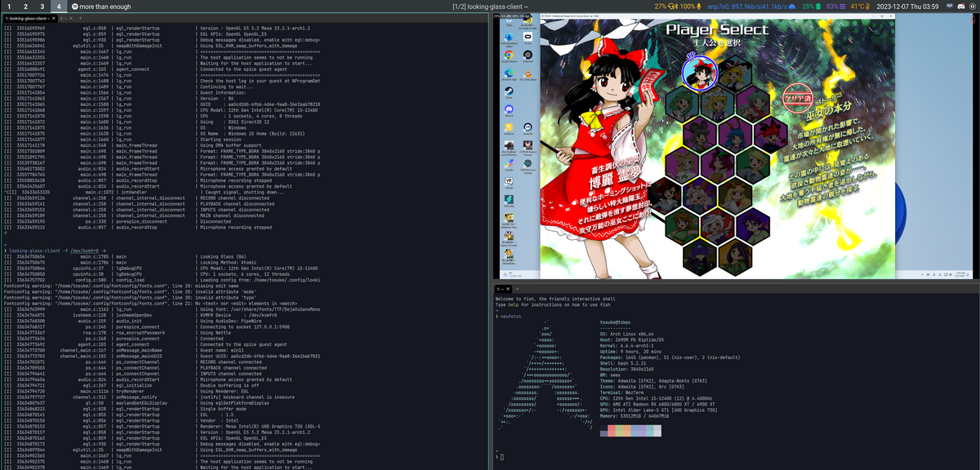Image resolution: width=980 pixels, height=470 pixels.
Task: Switch to workspace 2 in the bar
Action: click(25, 7)
